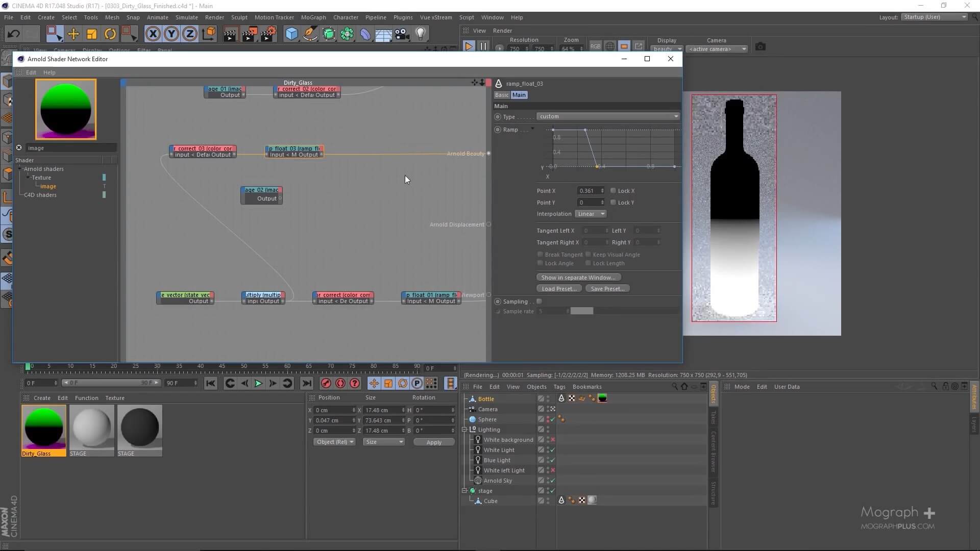980x551 pixels.
Task: Toggle the Sampling checkbox
Action: point(539,302)
